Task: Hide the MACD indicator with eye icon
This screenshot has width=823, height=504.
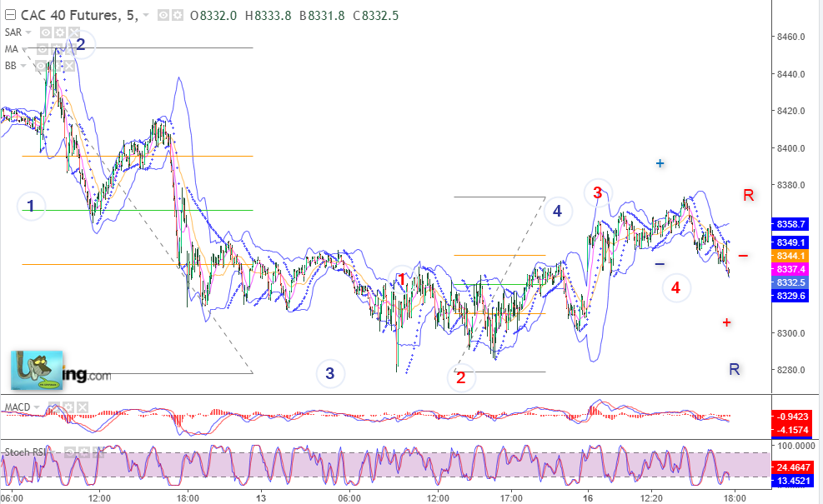Action: tap(53, 407)
